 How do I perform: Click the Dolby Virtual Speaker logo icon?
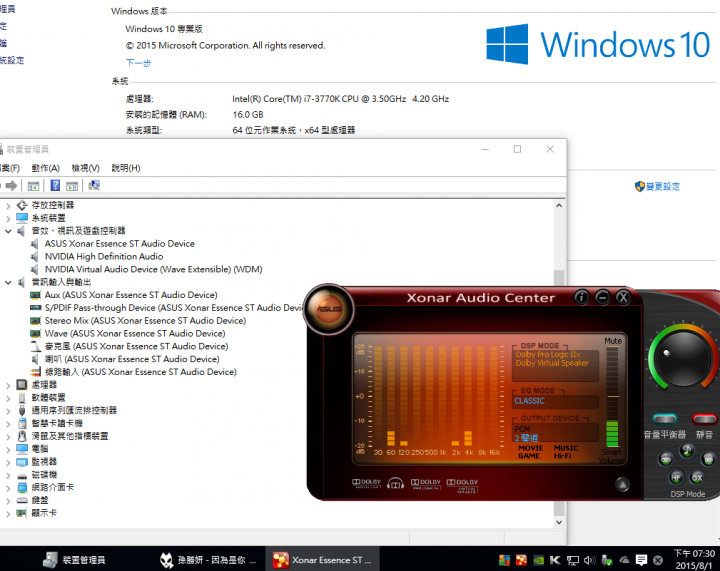click(x=462, y=485)
